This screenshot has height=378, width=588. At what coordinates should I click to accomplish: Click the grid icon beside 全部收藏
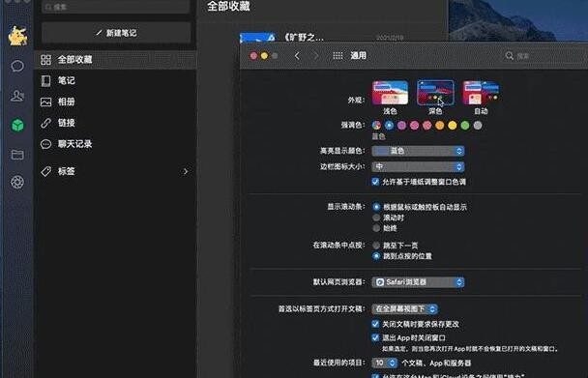[45, 60]
